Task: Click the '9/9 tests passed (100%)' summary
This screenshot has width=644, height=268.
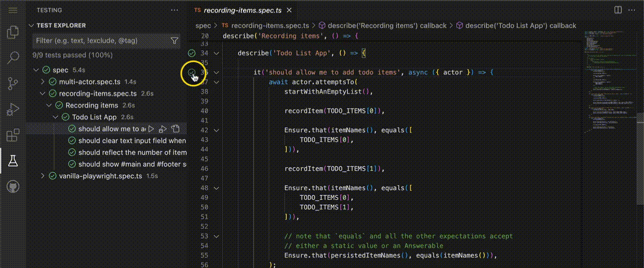Action: click(x=72, y=55)
